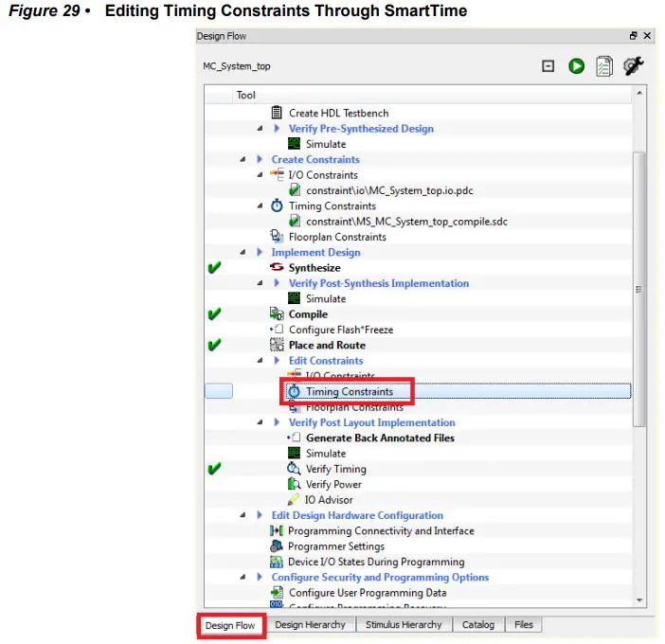Viewport: 665px width, 644px height.
Task: Collapse the Verify Post Layout Implementation node
Action: pos(261,422)
